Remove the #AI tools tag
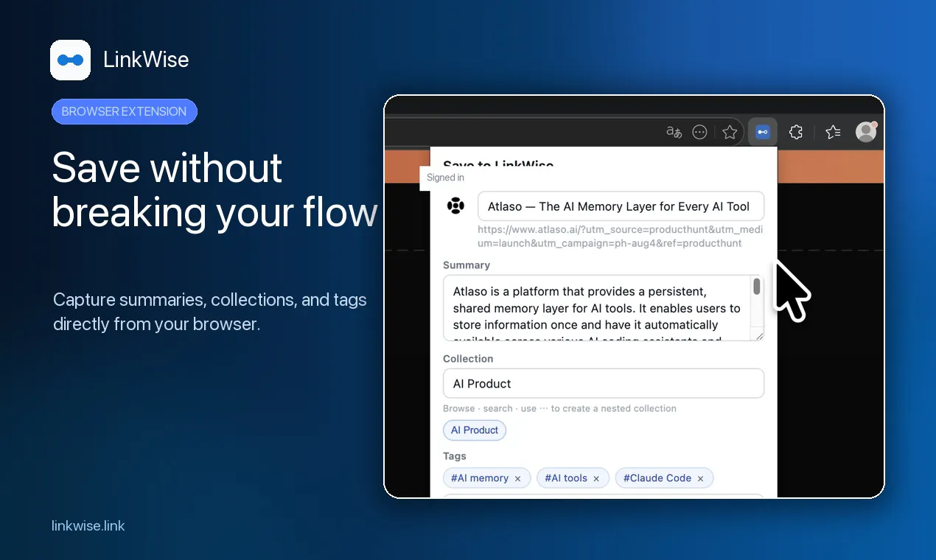Viewport: 936px width, 560px height. [596, 479]
